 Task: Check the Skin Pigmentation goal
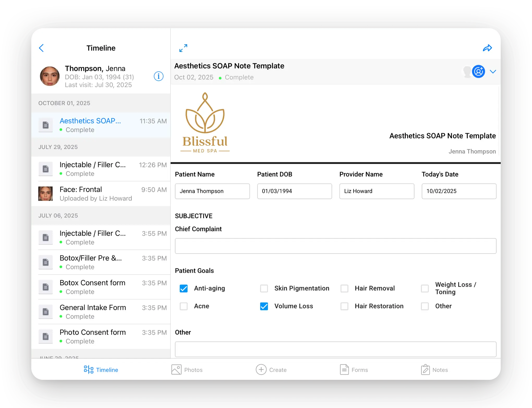pyautogui.click(x=264, y=288)
